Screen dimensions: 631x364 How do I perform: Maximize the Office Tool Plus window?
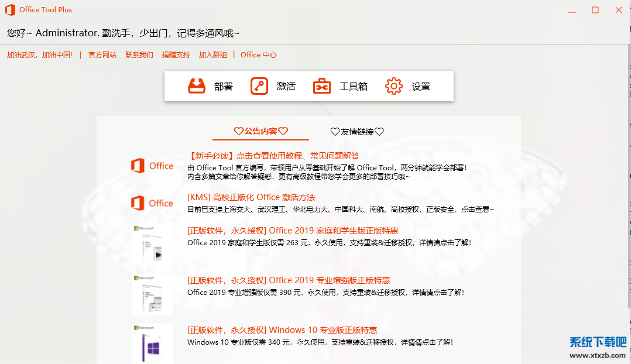[x=595, y=10]
